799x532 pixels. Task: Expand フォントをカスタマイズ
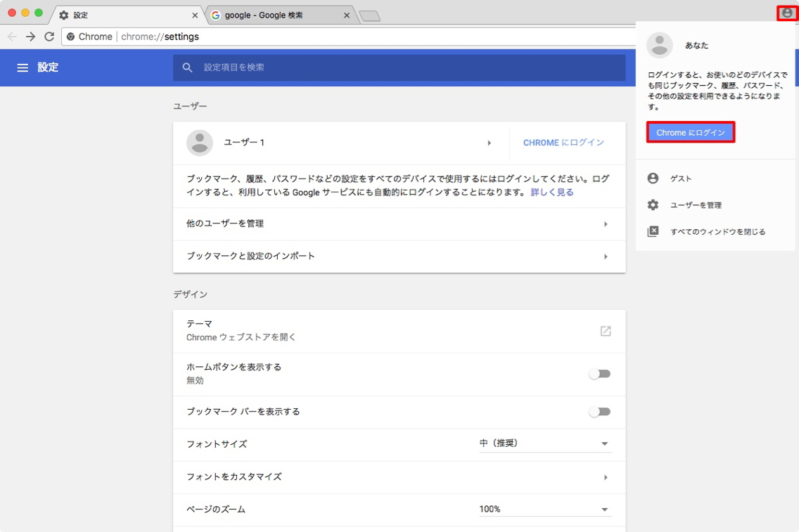[606, 477]
